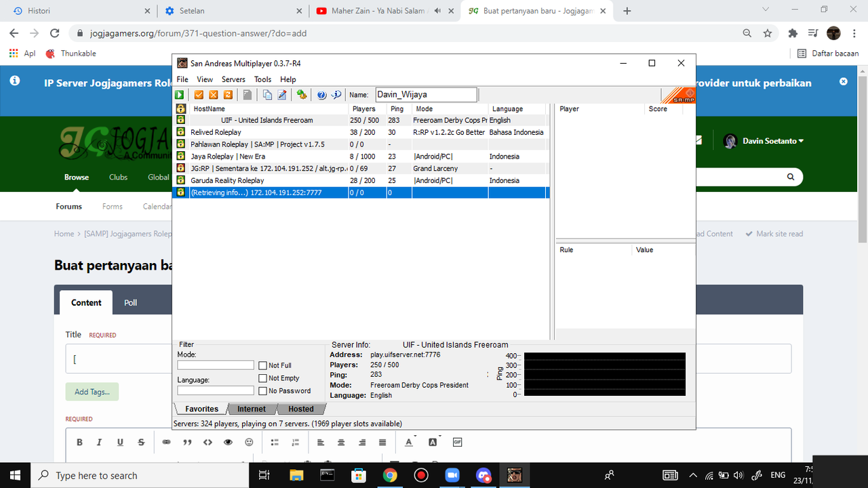Click the blue question mark Help icon
This screenshot has width=868, height=488.
click(321, 95)
